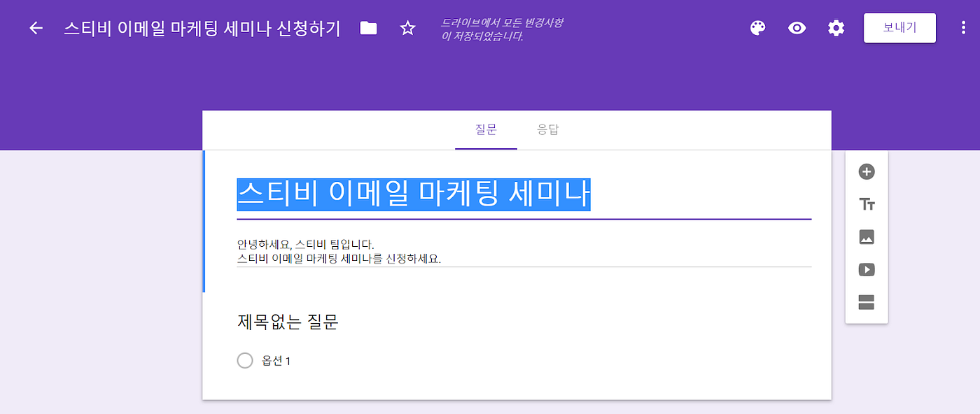Image resolution: width=980 pixels, height=414 pixels.
Task: Move form to folder icon
Action: tap(368, 28)
